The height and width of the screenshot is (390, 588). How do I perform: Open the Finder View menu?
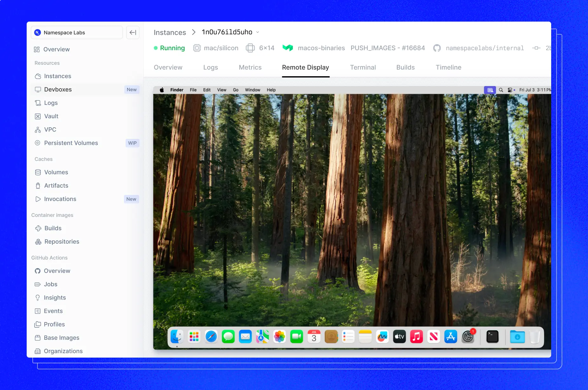click(222, 90)
